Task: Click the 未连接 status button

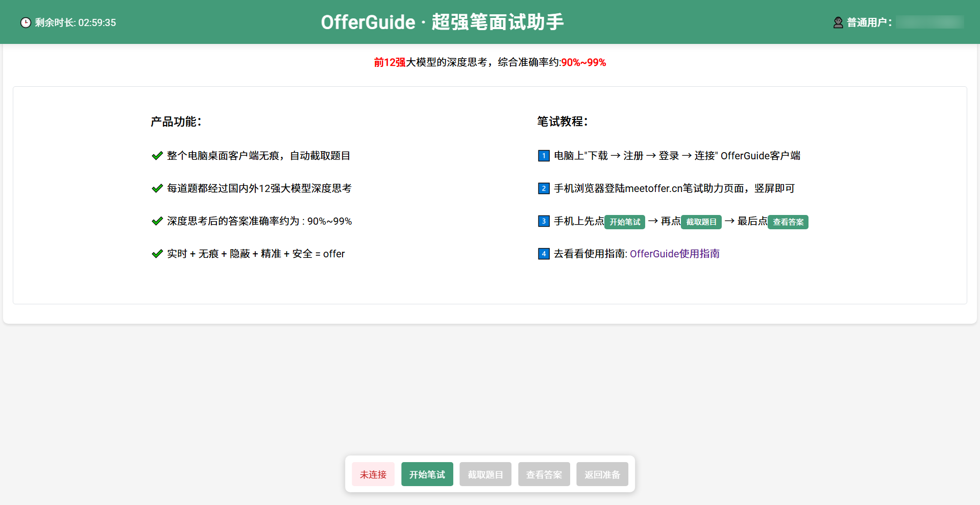Action: pos(373,474)
